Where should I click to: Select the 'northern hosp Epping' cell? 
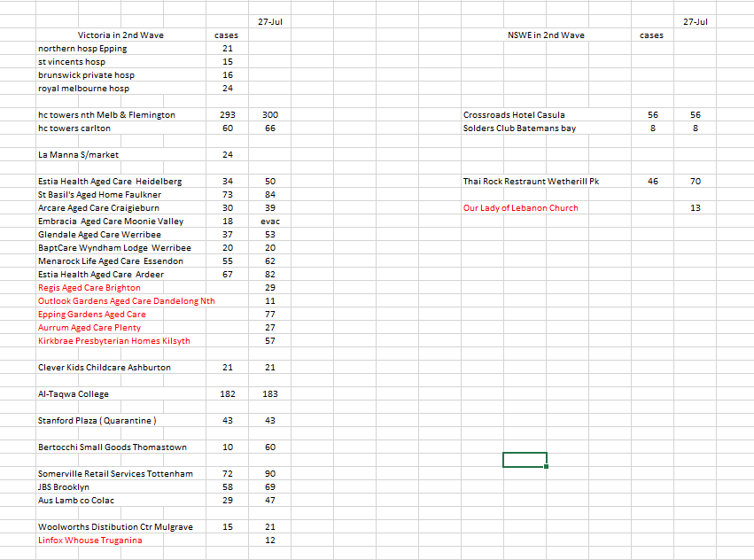(82, 49)
